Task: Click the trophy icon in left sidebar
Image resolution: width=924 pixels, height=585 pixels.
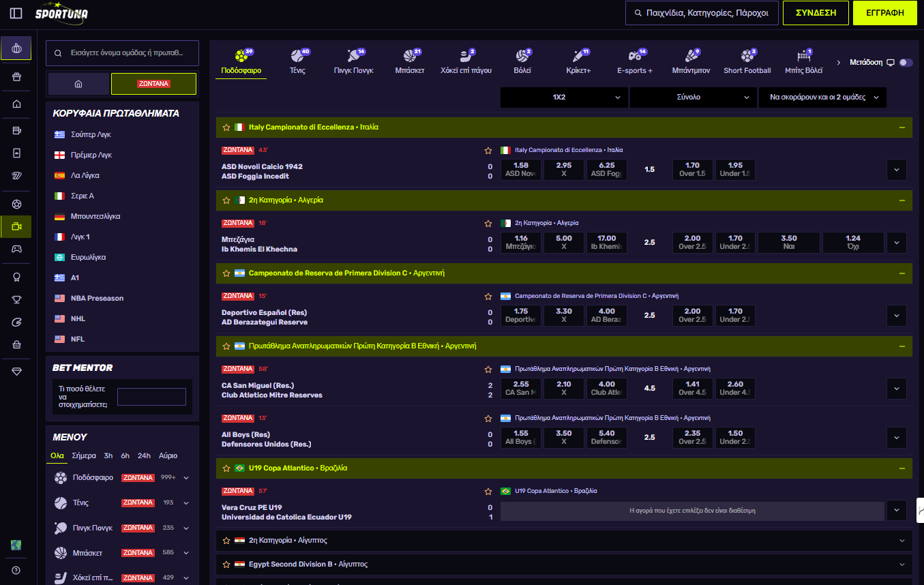Action: tap(16, 299)
